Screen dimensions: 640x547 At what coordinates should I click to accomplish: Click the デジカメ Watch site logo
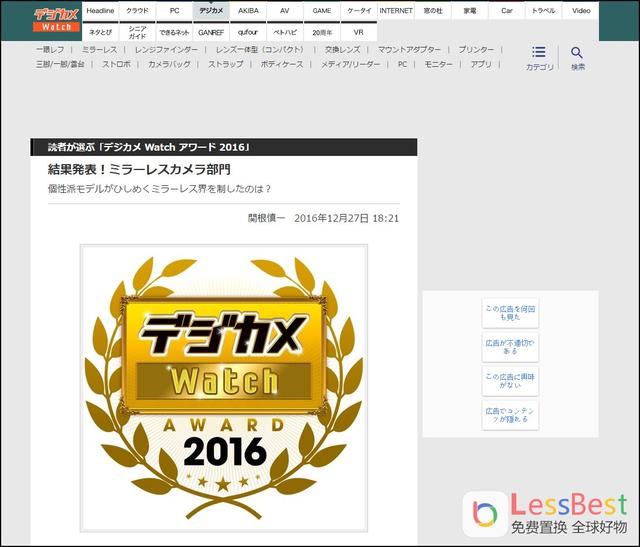[x=56, y=20]
